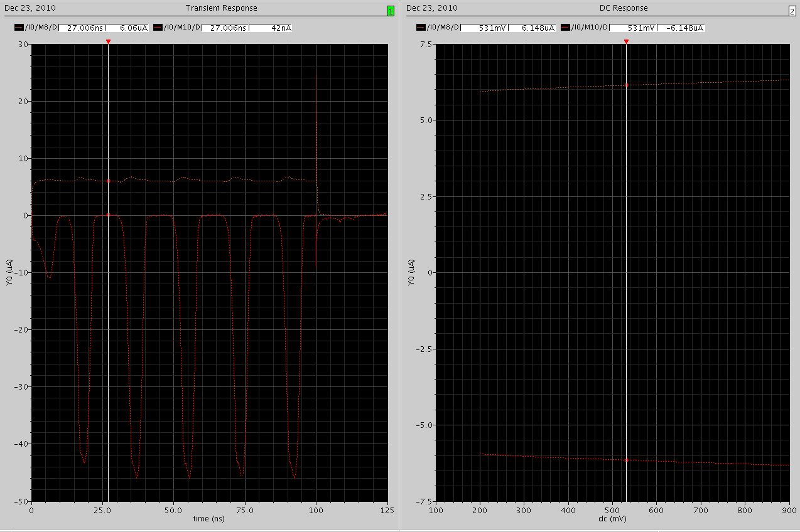Click the 6.148uA value field in DC Response
Viewport: 800px width, 532px height.
click(532, 28)
